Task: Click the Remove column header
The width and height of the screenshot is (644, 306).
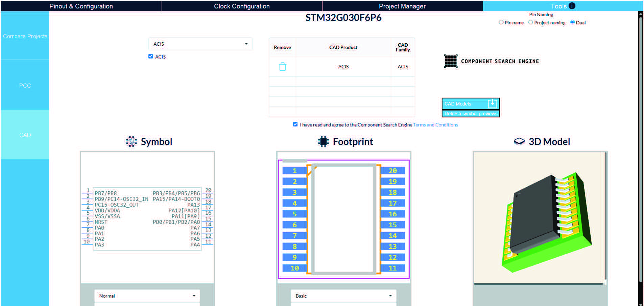Action: coord(282,47)
